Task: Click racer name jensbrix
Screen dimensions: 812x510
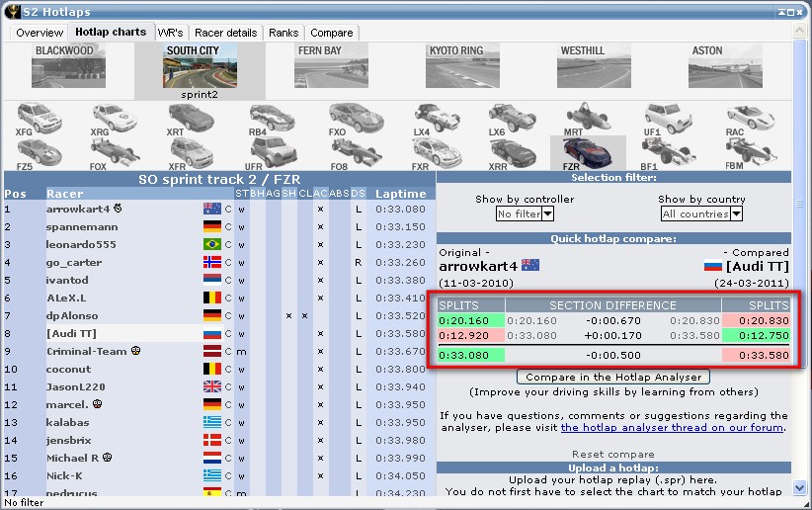Action: (68, 440)
